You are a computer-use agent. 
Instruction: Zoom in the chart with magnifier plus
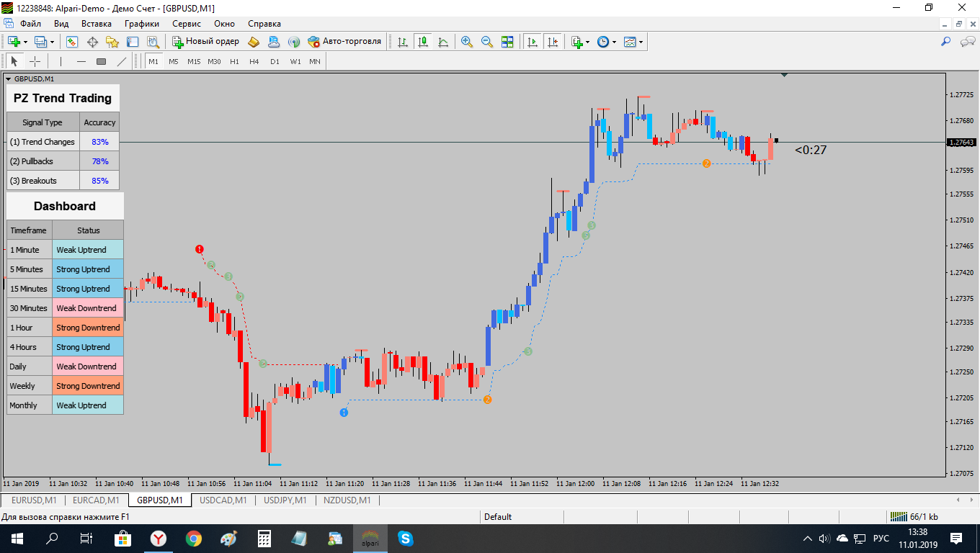[x=467, y=42]
